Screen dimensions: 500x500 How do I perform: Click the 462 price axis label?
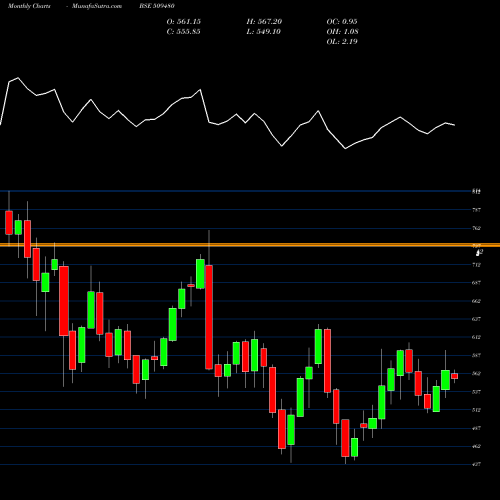click(477, 446)
